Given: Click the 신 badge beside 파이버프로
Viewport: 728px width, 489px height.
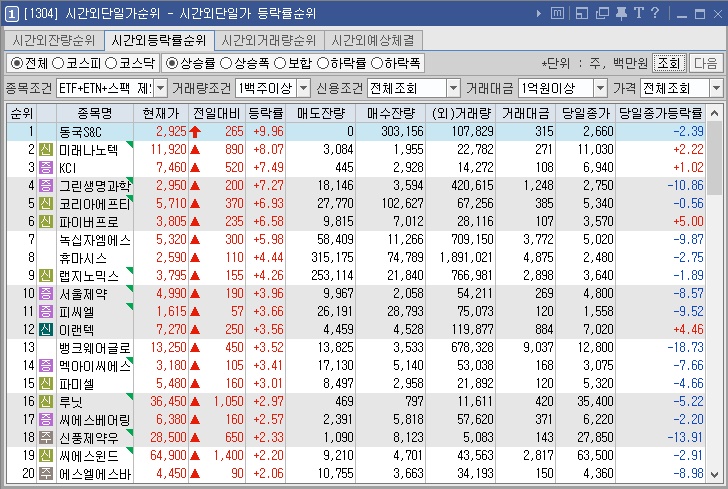Looking at the screenshot, I should click(46, 222).
